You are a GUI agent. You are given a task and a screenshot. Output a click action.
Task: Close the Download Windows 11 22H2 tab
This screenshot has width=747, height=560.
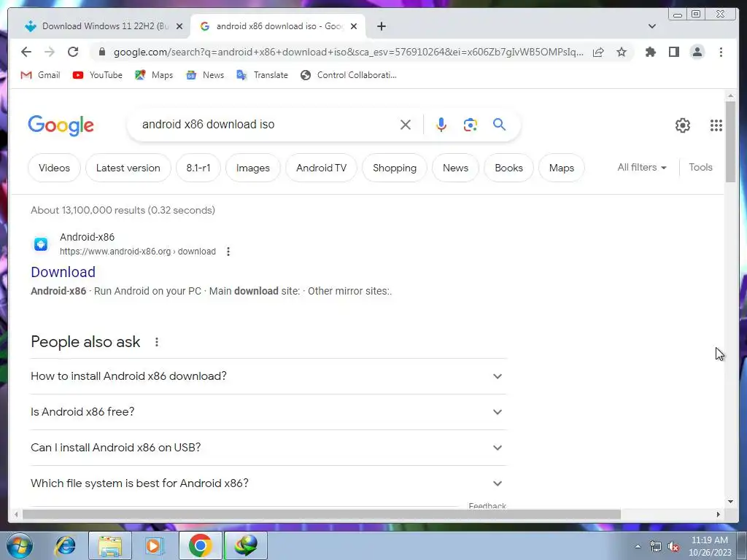click(179, 26)
